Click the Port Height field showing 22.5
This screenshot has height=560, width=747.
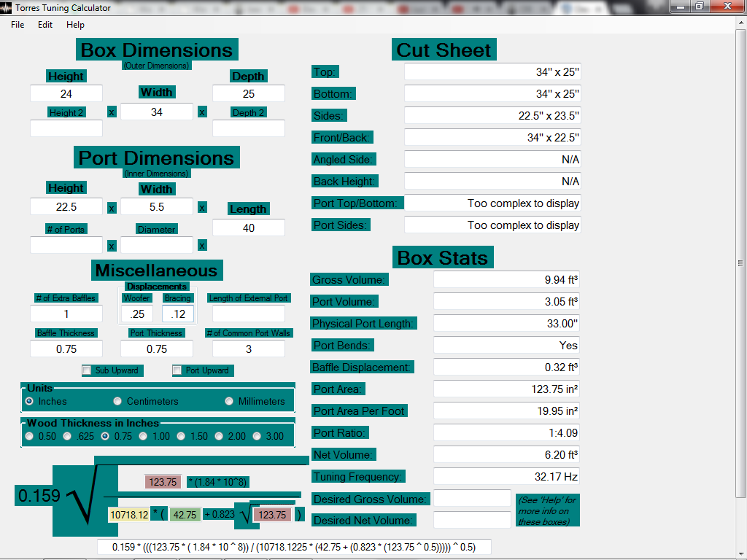pyautogui.click(x=66, y=206)
